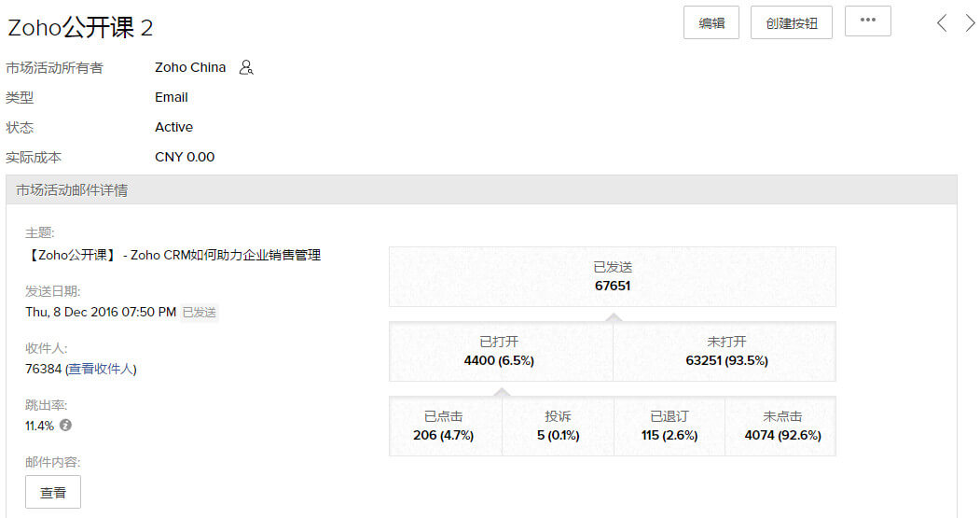
Task: Select the 已点击 206 (4.7%) stat
Action: click(x=445, y=426)
